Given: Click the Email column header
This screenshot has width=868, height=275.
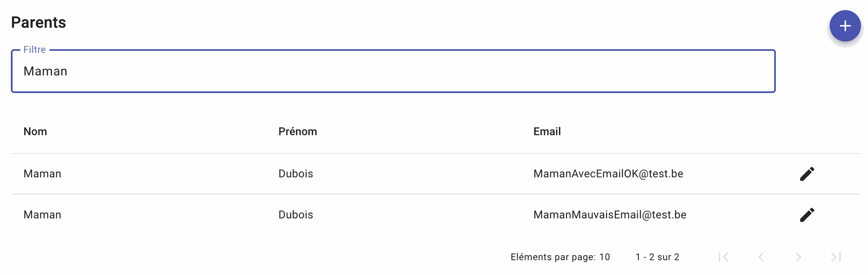Looking at the screenshot, I should point(547,132).
